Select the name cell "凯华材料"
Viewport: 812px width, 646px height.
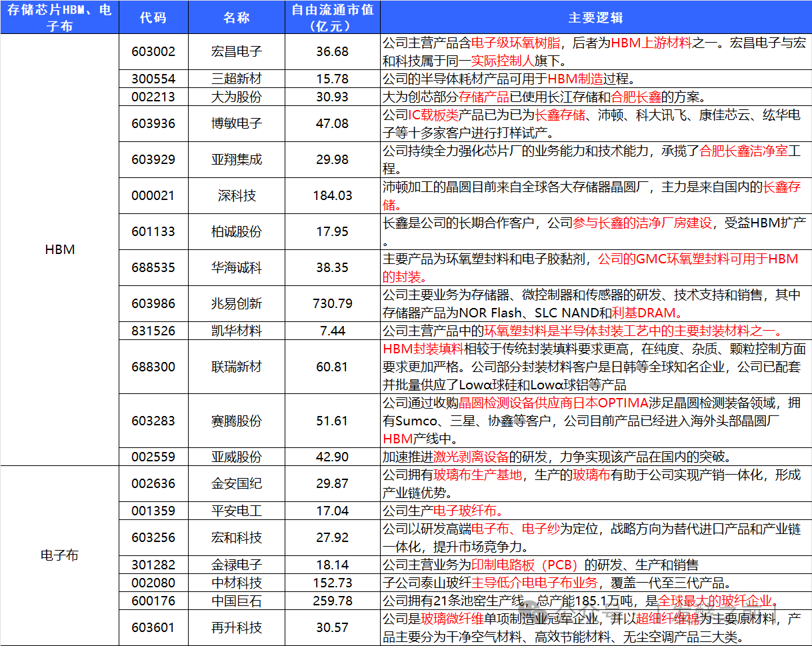pyautogui.click(x=237, y=331)
